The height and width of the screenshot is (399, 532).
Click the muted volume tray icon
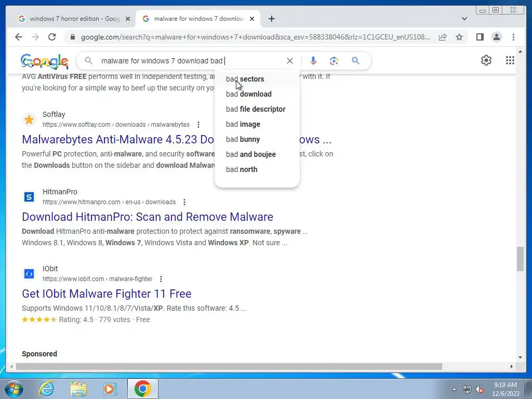(480, 389)
